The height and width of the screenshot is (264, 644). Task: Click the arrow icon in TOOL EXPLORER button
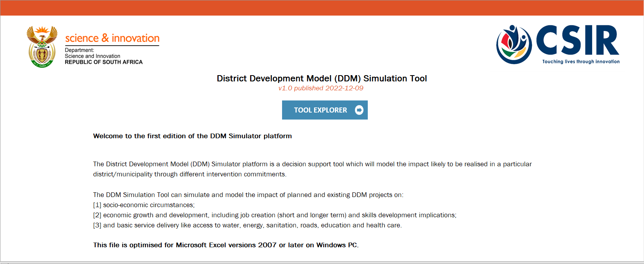(359, 110)
